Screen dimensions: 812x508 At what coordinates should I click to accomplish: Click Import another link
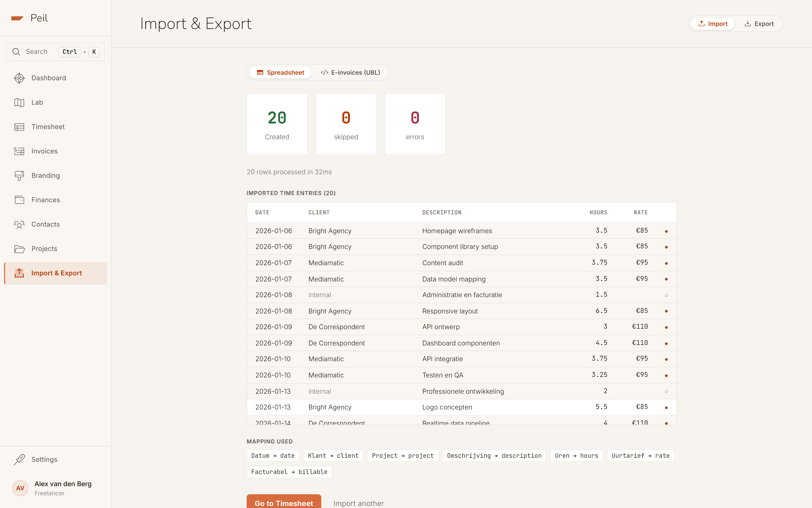[x=358, y=503]
